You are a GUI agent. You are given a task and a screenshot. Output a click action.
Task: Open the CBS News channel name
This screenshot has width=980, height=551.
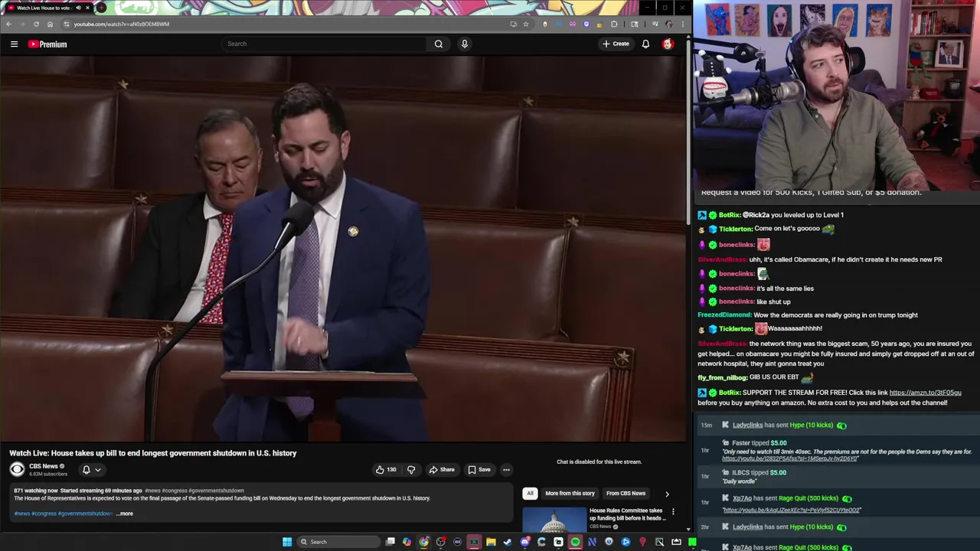pyautogui.click(x=44, y=466)
